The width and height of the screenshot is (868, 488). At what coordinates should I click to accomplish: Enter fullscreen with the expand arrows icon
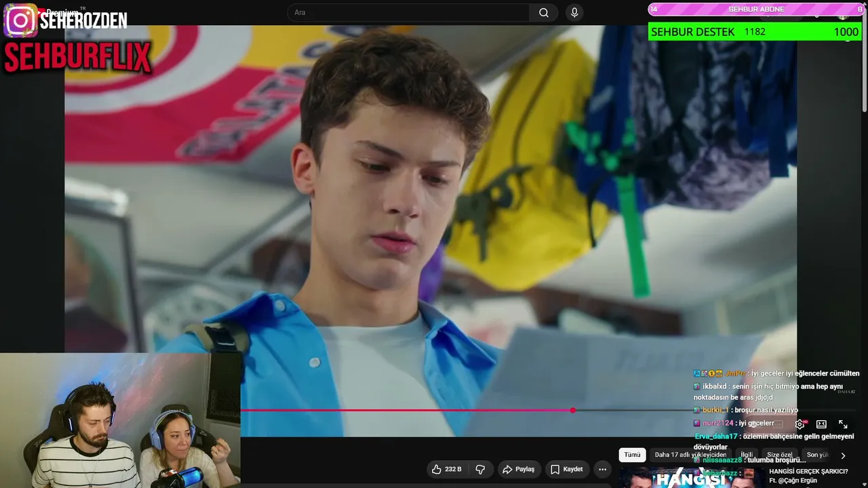[x=843, y=424]
